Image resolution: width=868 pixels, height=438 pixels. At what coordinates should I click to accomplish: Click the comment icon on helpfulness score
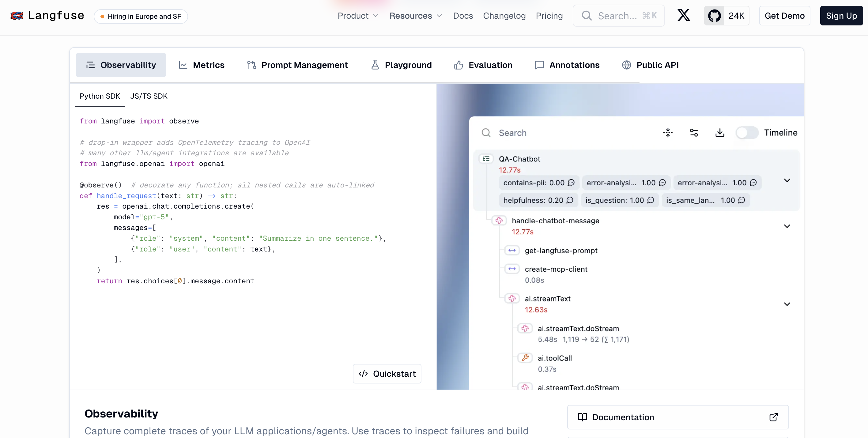coord(570,200)
